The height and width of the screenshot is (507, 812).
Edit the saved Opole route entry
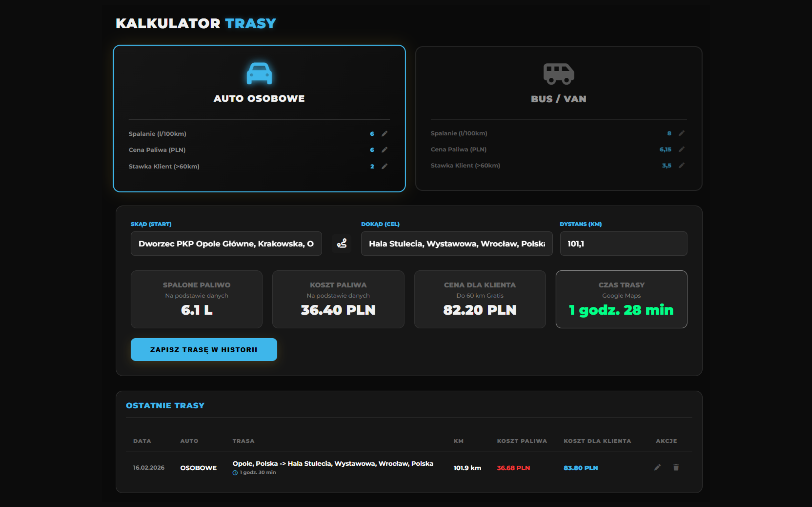coord(657,468)
